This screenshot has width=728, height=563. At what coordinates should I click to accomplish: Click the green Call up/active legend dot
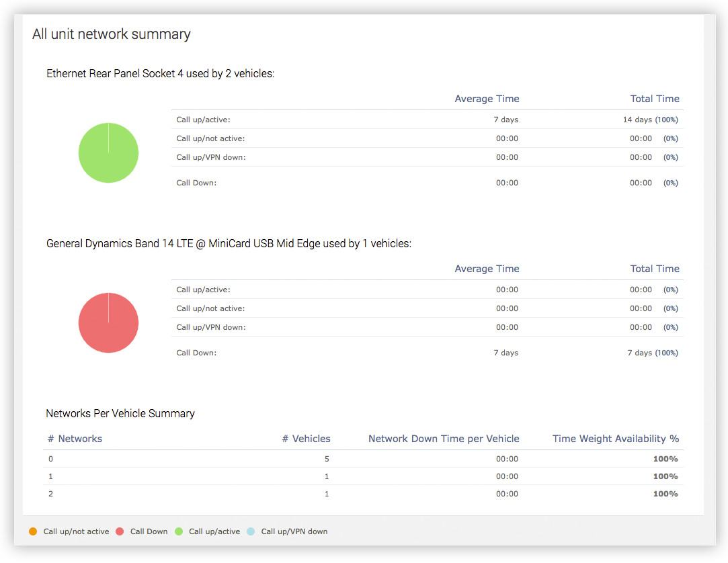179,531
